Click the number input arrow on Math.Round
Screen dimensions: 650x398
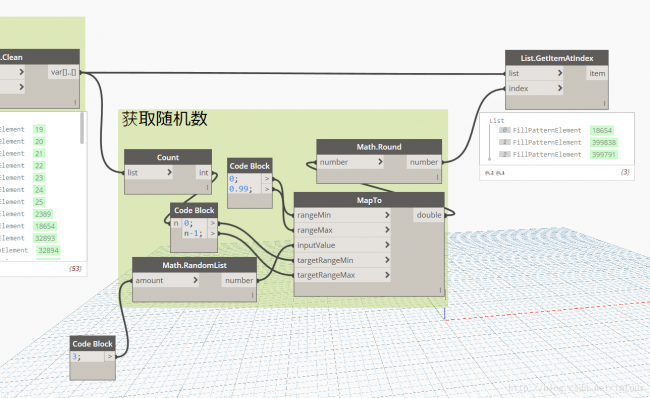380,162
